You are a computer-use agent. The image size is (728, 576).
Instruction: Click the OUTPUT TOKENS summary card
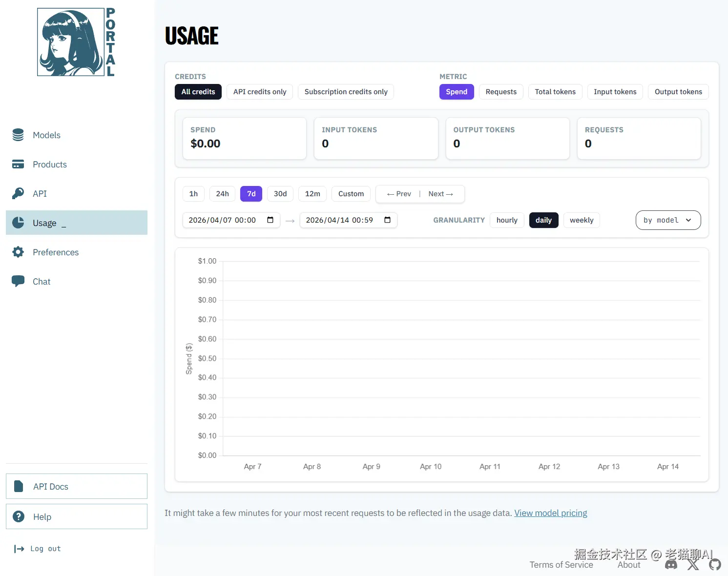(508, 138)
